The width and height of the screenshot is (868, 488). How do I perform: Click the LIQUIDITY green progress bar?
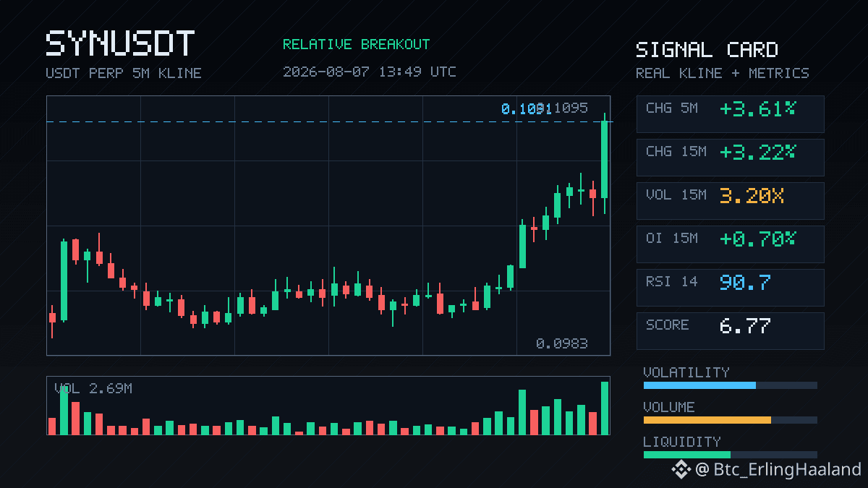(730, 455)
